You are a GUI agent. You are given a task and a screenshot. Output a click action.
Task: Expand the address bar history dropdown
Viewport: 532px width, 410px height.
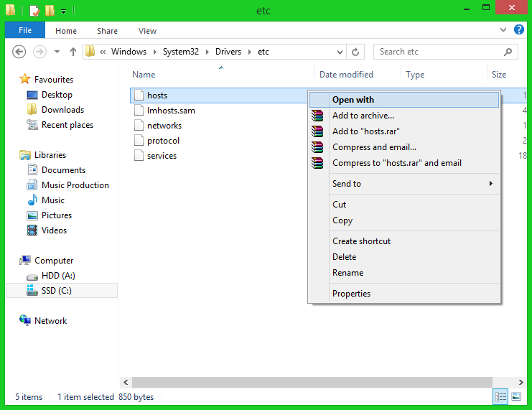(x=340, y=52)
